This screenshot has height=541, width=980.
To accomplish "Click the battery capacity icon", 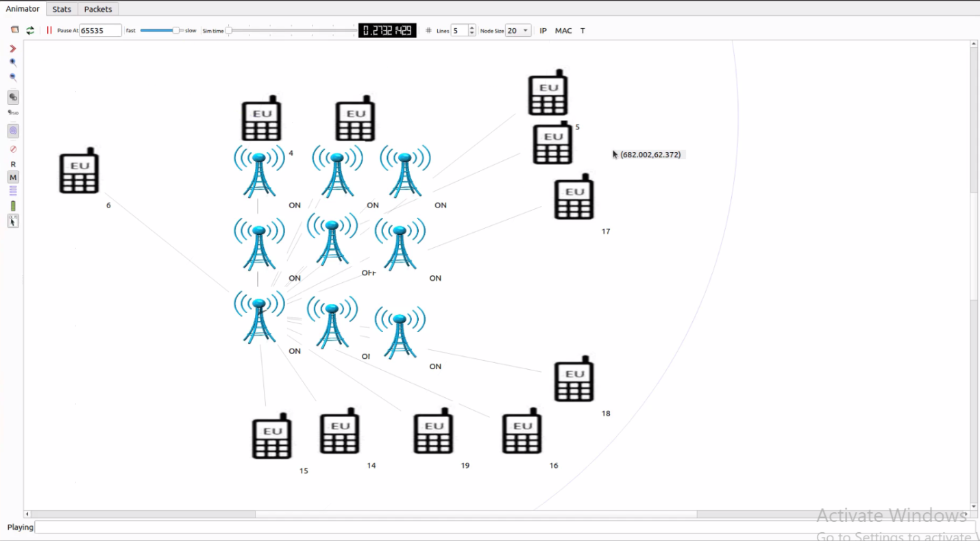I will [13, 206].
